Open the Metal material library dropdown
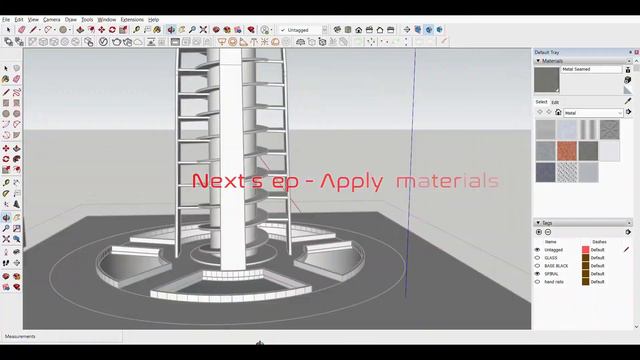This screenshot has width=640, height=360. click(x=593, y=113)
